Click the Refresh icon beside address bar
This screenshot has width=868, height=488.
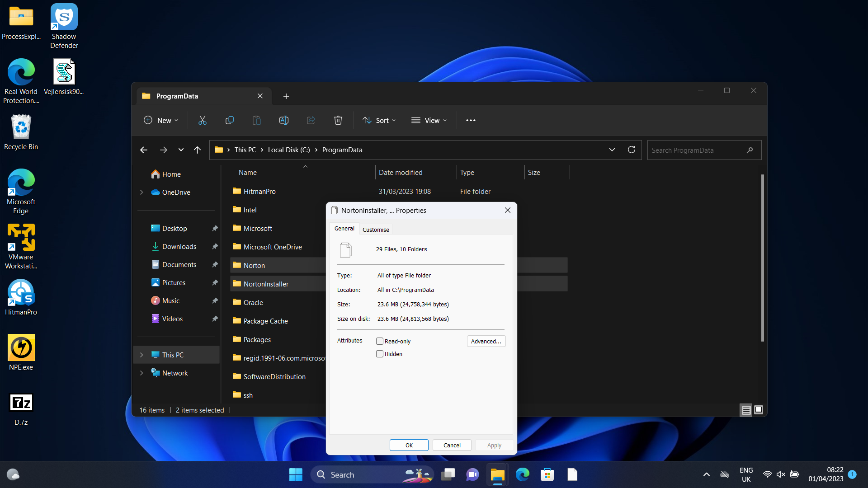click(632, 150)
